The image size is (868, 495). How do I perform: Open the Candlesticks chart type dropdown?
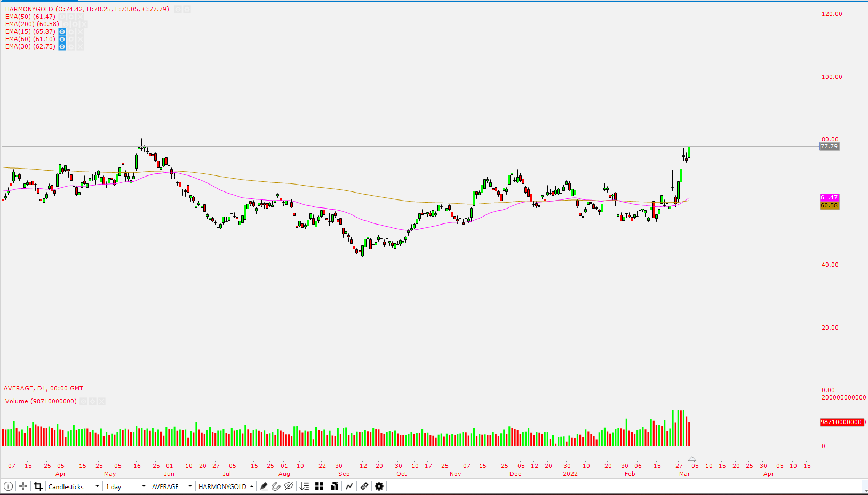pyautogui.click(x=74, y=487)
